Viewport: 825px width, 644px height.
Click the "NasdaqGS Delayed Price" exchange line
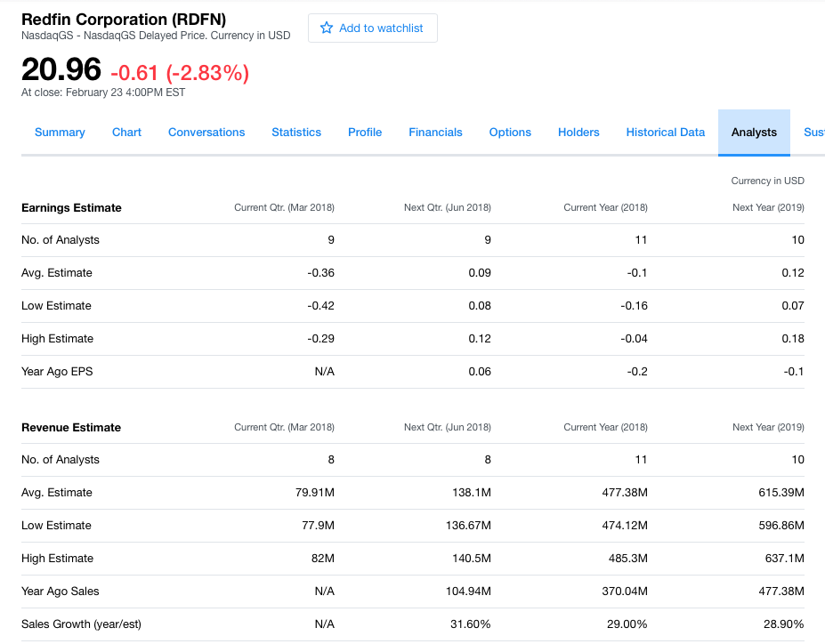pos(156,36)
